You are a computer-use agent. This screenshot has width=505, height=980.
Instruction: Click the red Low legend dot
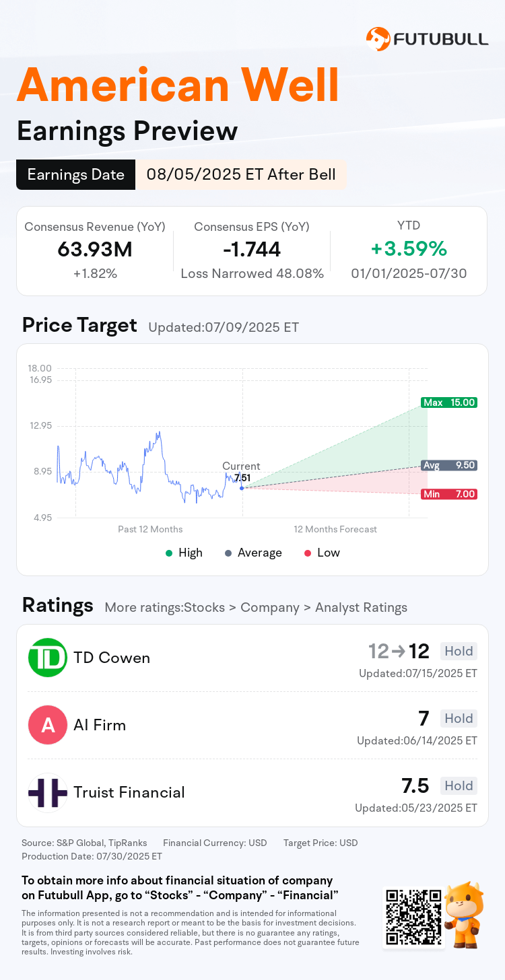click(x=308, y=553)
